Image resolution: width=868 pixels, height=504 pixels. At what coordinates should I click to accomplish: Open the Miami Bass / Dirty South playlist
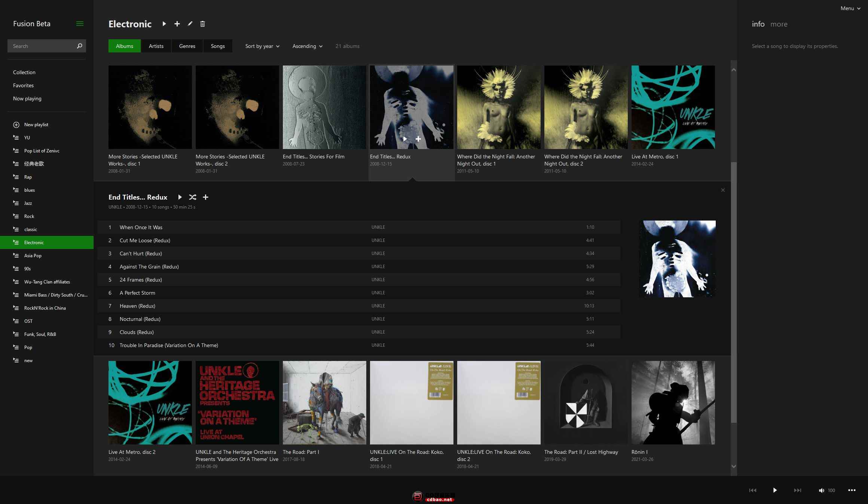click(47, 295)
